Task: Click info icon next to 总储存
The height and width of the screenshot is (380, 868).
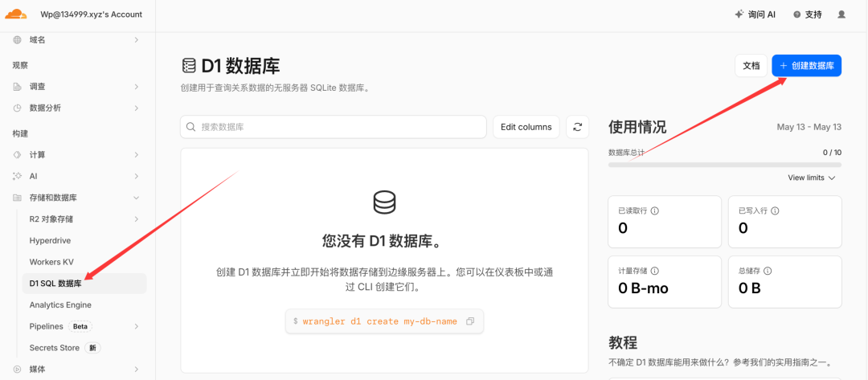Action: (x=768, y=271)
